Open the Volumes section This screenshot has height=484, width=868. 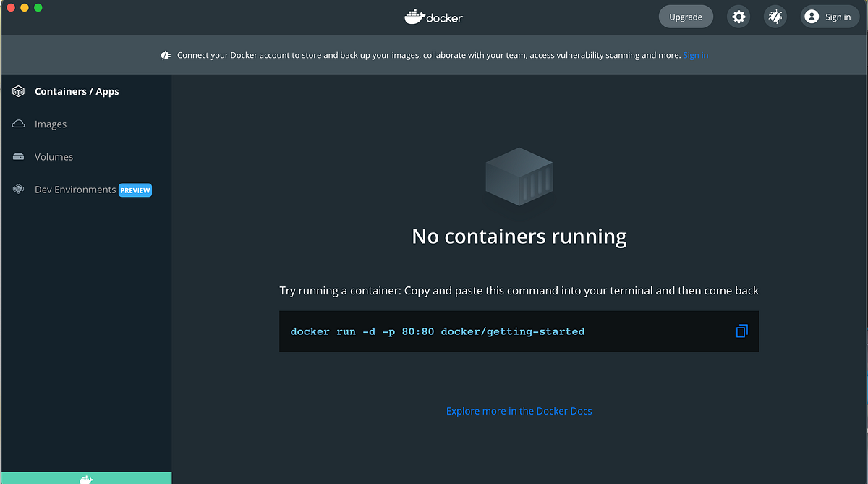pyautogui.click(x=54, y=156)
